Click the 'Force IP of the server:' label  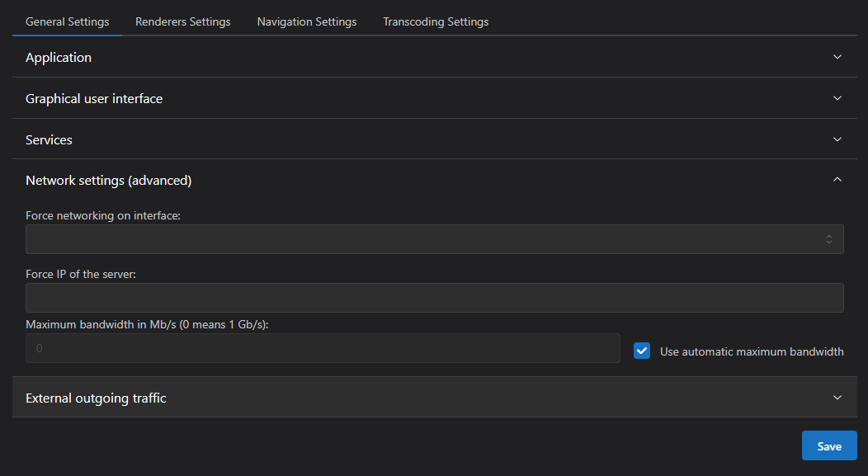(x=81, y=274)
